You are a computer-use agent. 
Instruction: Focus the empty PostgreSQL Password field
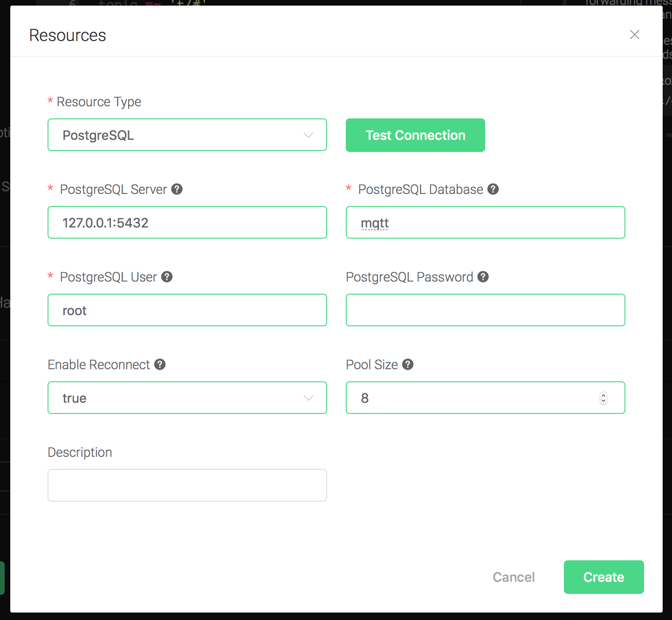pos(485,310)
